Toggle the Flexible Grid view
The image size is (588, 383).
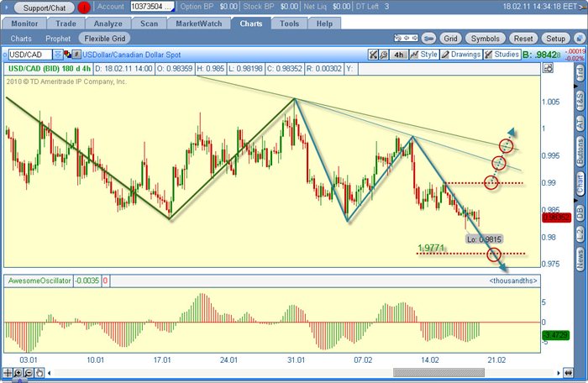click(x=105, y=39)
